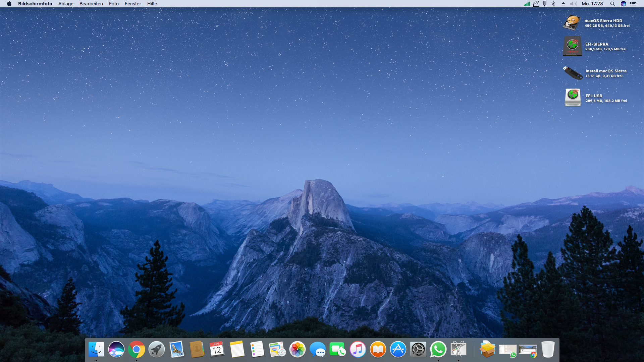The height and width of the screenshot is (362, 644).
Task: Open the Bearbeiten menu
Action: pos(91,4)
